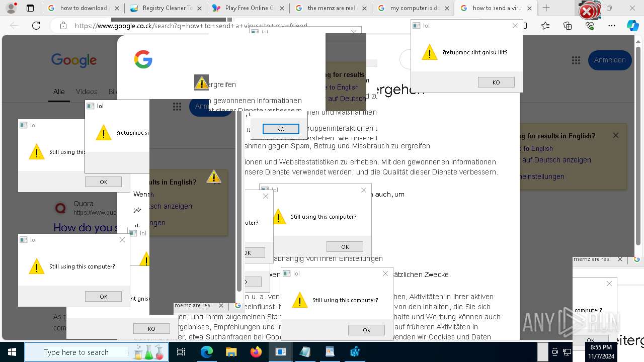The image size is (644, 362).
Task: Open 'How do you s' result headline
Action: (x=86, y=228)
